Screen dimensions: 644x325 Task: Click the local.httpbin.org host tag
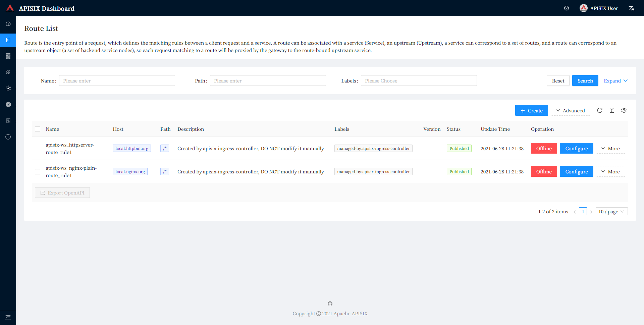click(132, 148)
